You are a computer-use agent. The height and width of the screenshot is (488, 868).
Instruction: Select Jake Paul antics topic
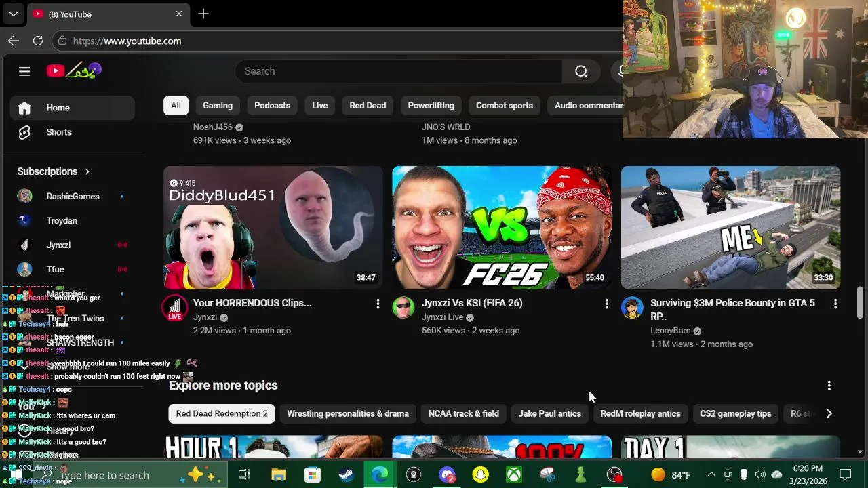coord(550,413)
